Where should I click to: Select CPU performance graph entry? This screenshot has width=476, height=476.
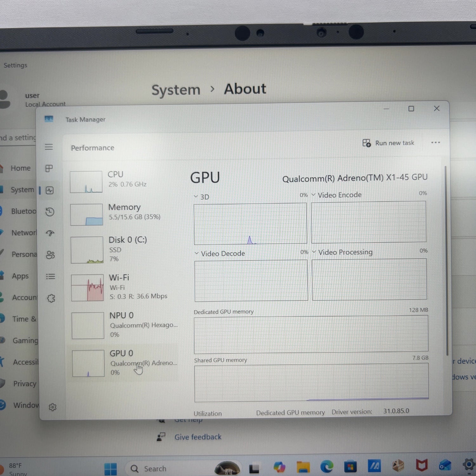(x=123, y=182)
